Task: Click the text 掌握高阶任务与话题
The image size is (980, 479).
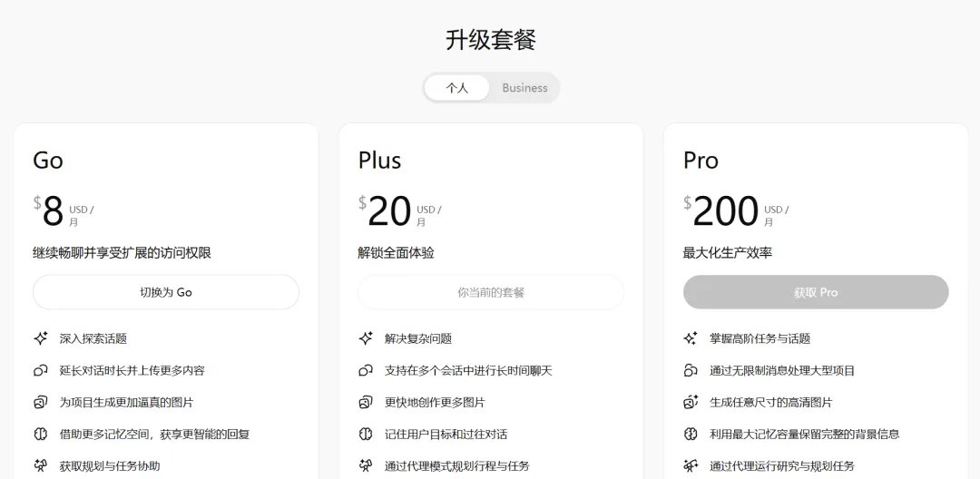Action: click(x=760, y=339)
